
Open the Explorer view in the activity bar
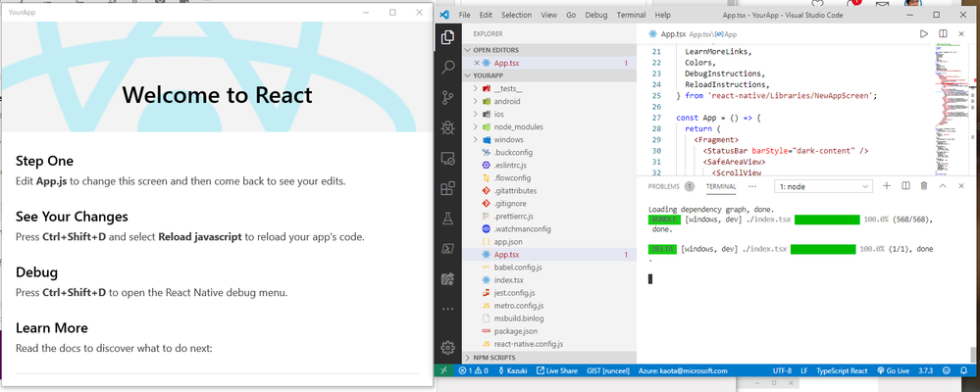click(x=447, y=37)
